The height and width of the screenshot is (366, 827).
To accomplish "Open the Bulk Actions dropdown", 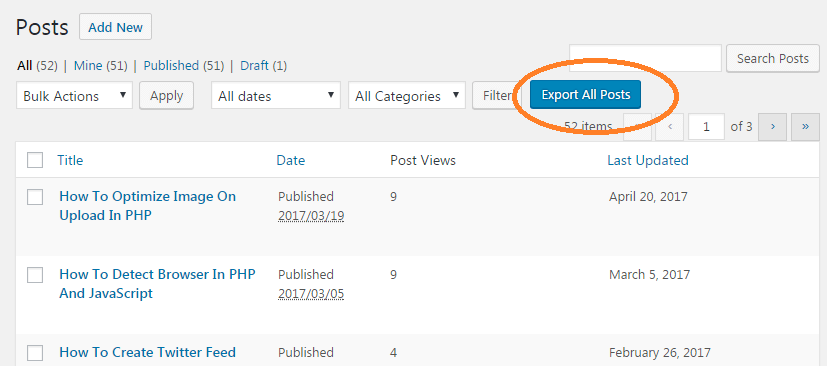I will pos(74,95).
